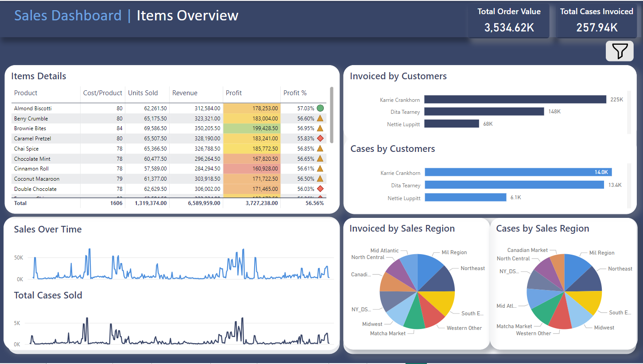Click profit value 199,428.50 cell
This screenshot has height=364, width=643.
(x=252, y=128)
